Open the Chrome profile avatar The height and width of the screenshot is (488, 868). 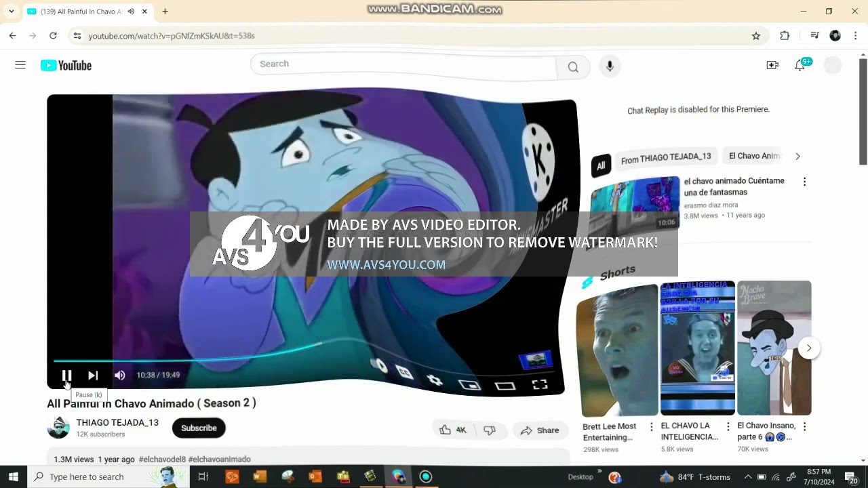click(835, 36)
